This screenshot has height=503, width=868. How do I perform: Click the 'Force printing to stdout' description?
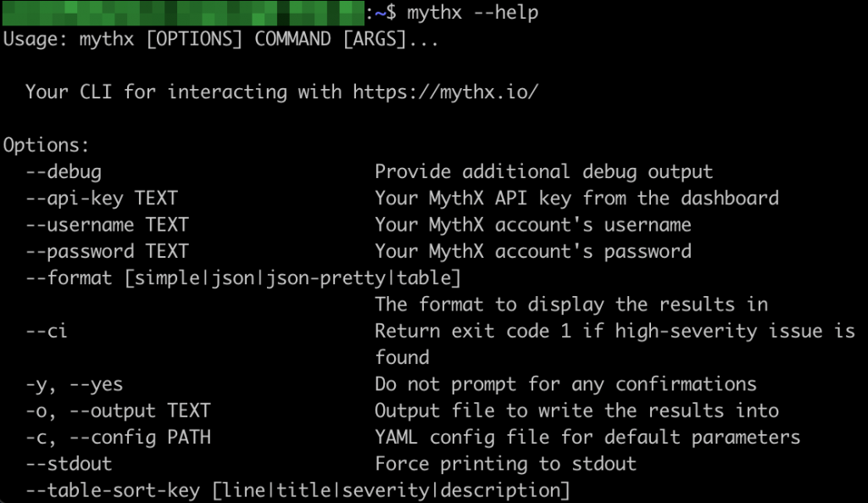(x=505, y=464)
